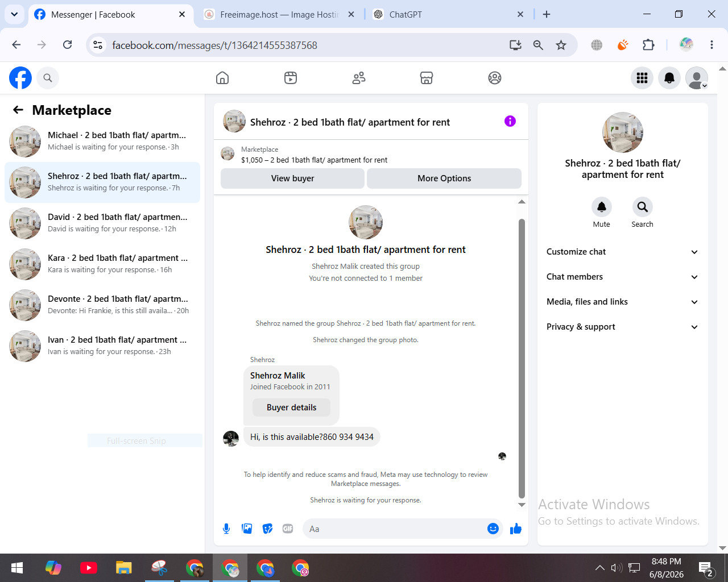Click the browser zoom magnifier icon

coord(538,45)
